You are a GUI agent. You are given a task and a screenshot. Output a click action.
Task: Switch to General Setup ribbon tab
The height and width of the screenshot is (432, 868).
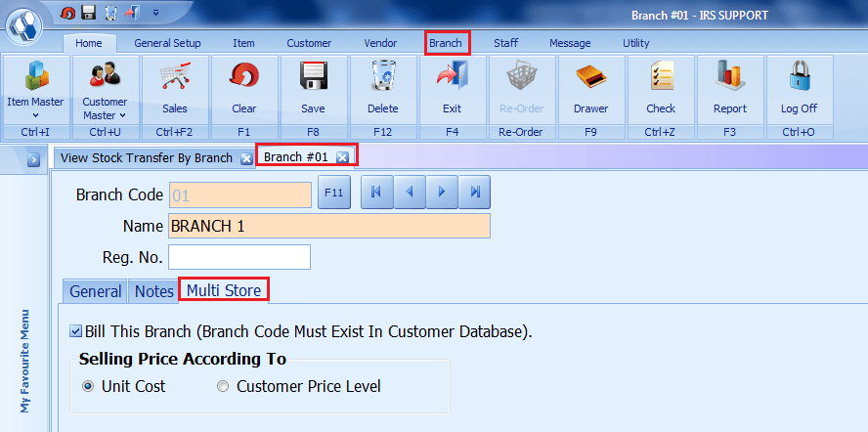[167, 43]
